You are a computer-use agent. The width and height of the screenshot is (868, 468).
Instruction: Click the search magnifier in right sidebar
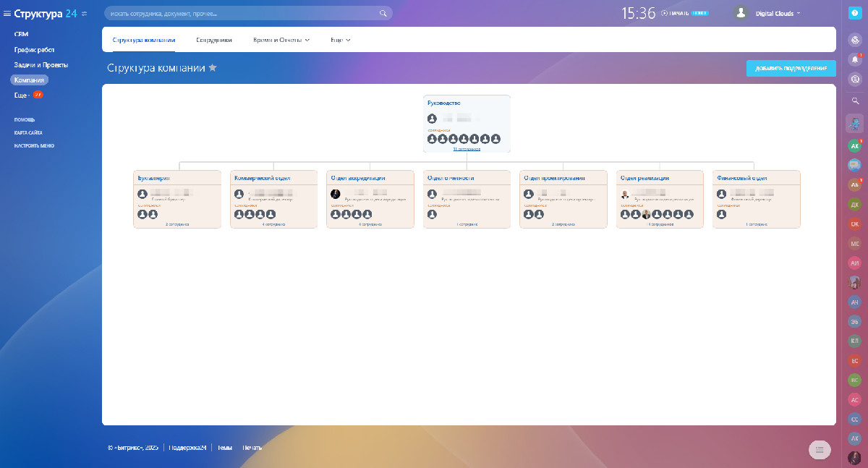[x=855, y=101]
